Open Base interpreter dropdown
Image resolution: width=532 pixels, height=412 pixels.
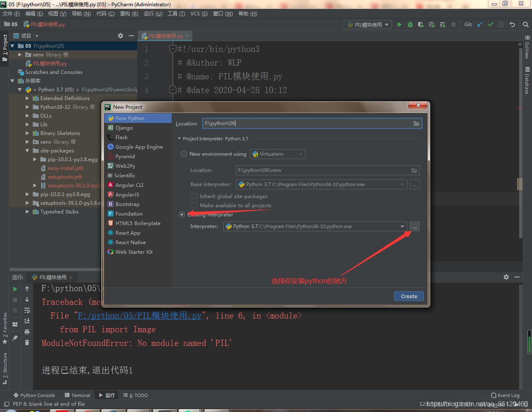(322, 184)
